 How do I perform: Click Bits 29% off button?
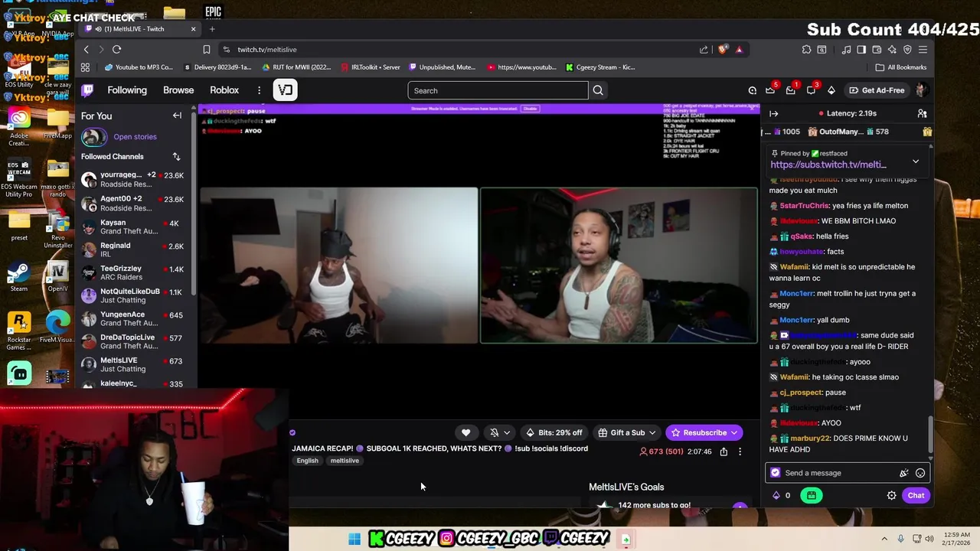554,432
